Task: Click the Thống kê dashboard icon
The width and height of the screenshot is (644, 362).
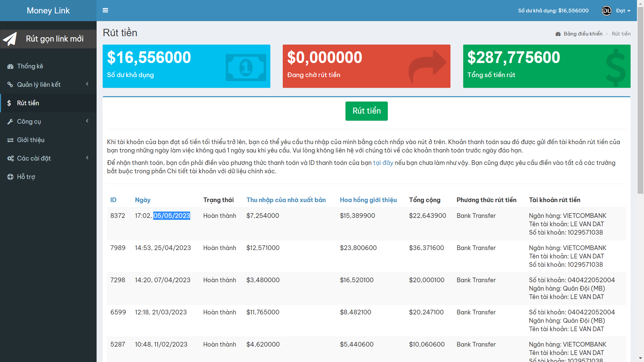Action: click(x=10, y=66)
